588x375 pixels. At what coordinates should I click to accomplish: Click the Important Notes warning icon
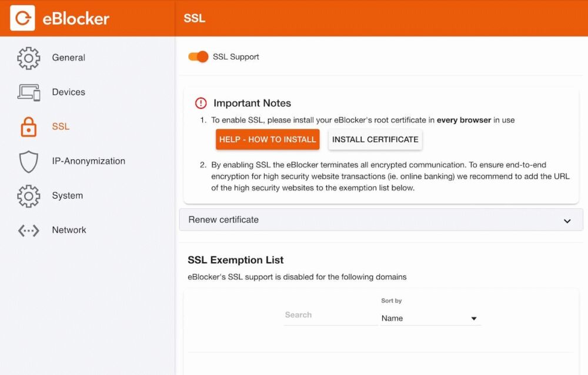click(201, 103)
